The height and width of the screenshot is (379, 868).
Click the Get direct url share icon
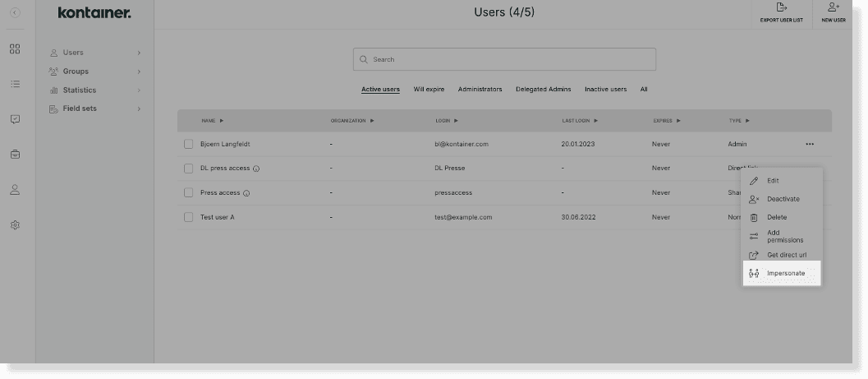coord(753,256)
